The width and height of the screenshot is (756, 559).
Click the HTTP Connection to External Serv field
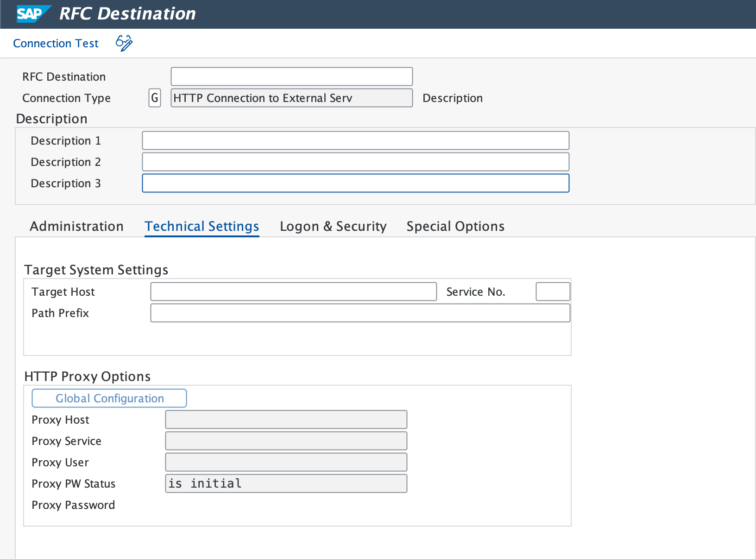(x=291, y=98)
